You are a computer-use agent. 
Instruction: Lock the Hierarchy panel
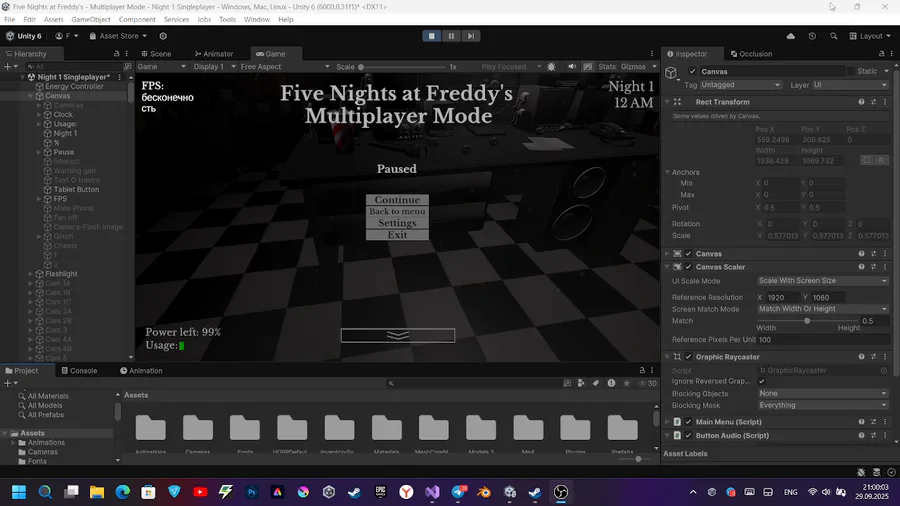pos(117,53)
